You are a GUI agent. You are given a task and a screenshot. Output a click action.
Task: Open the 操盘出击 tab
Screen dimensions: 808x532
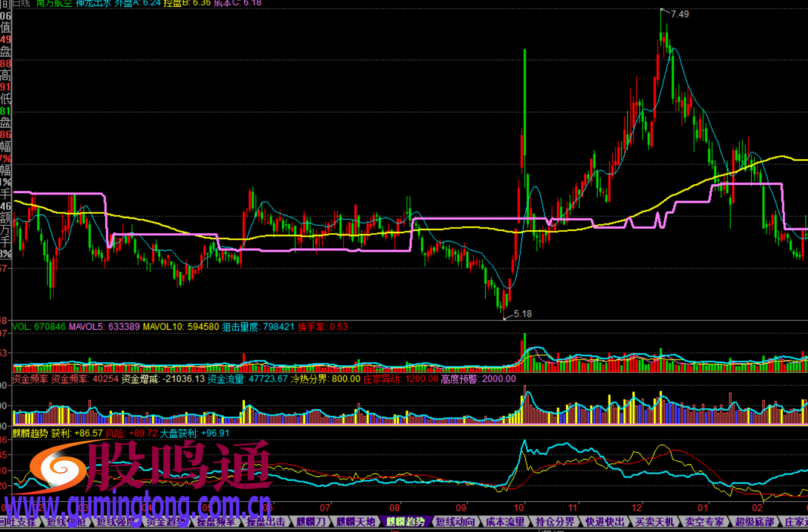coord(266,522)
